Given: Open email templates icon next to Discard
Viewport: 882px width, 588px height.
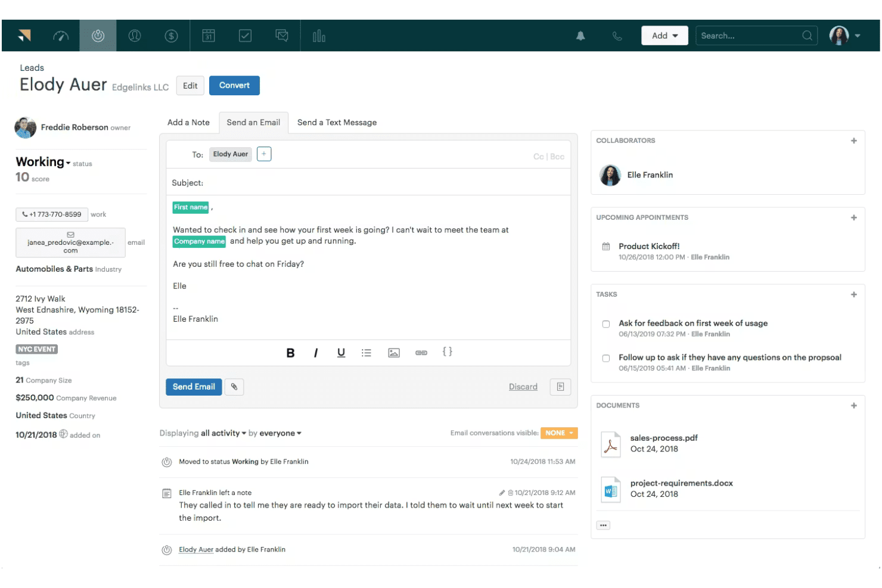Looking at the screenshot, I should (560, 387).
